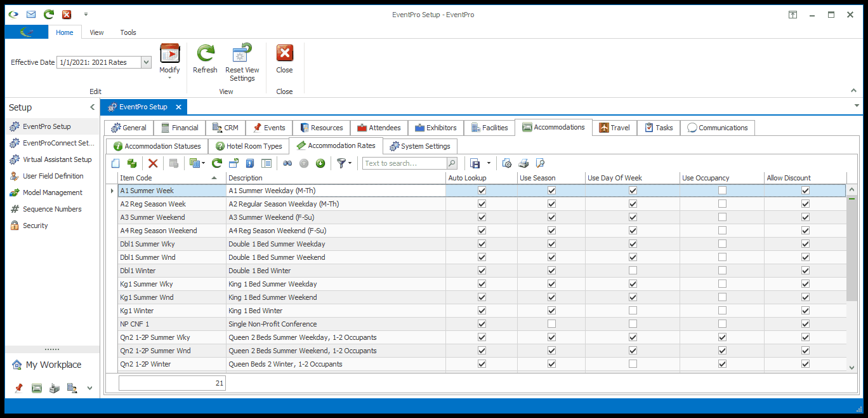Click the green down-arrow circle icon

click(320, 163)
